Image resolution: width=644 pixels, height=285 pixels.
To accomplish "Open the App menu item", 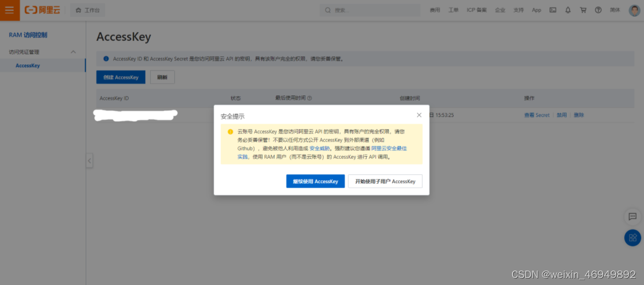I will coord(537,10).
